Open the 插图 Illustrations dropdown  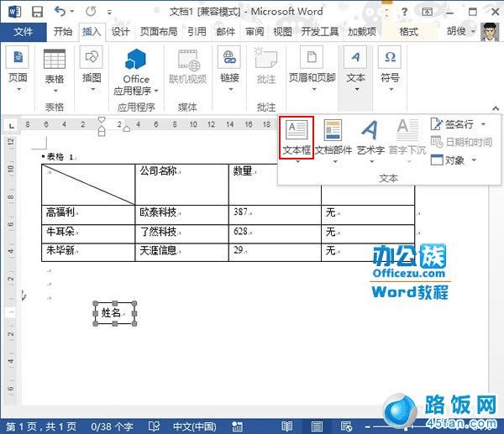click(x=92, y=70)
